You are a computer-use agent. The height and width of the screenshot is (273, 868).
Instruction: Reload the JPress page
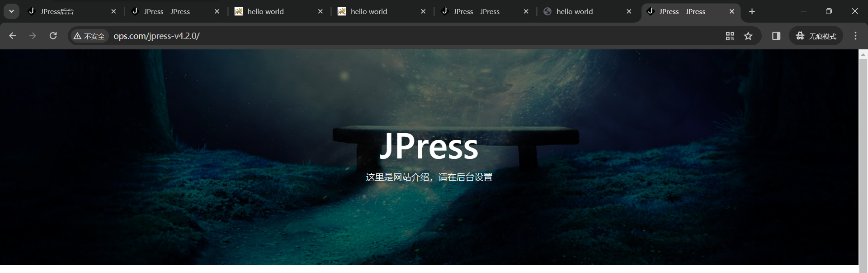53,36
